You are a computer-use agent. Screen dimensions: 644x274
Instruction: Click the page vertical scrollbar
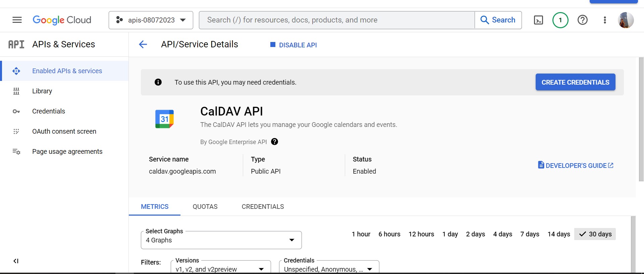click(x=641, y=120)
